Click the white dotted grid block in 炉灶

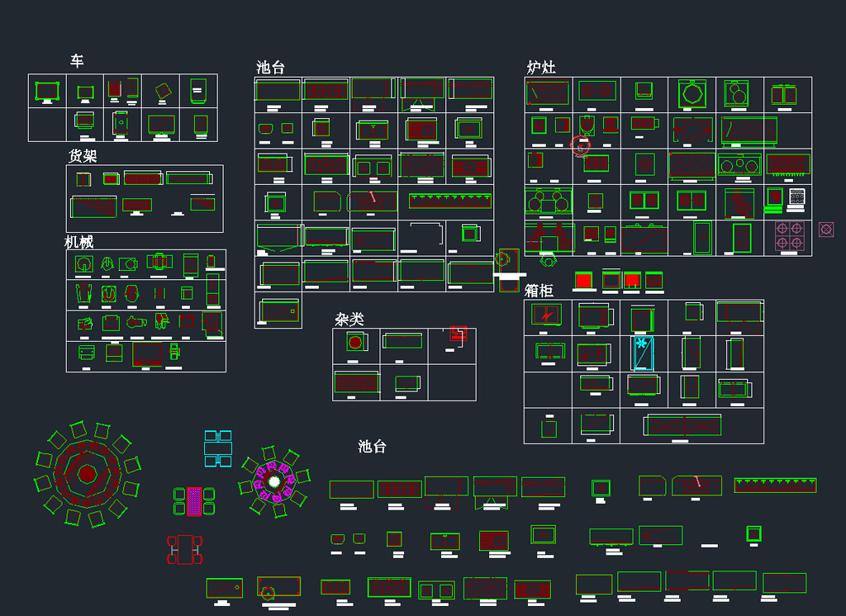pyautogui.click(x=796, y=197)
